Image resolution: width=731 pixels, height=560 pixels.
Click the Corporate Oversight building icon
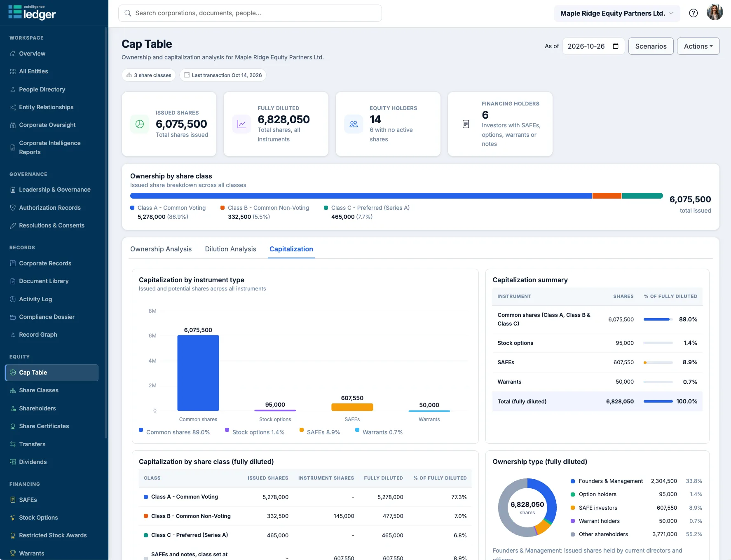click(13, 125)
